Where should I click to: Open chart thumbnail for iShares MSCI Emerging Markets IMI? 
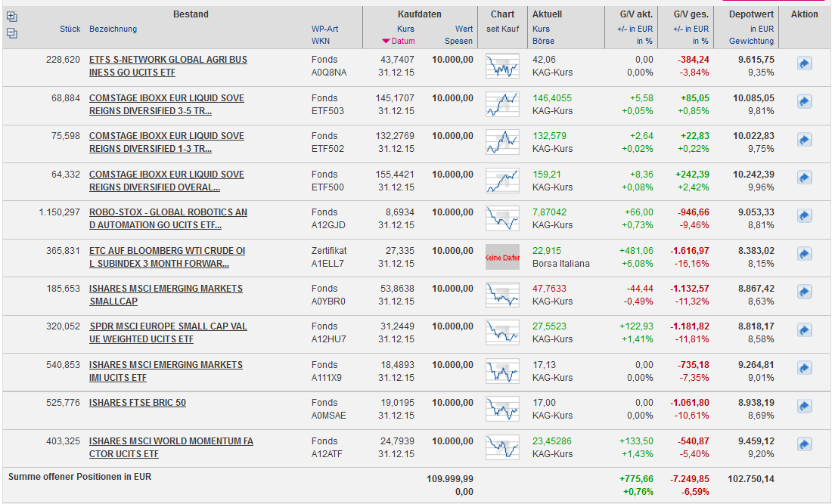click(502, 371)
